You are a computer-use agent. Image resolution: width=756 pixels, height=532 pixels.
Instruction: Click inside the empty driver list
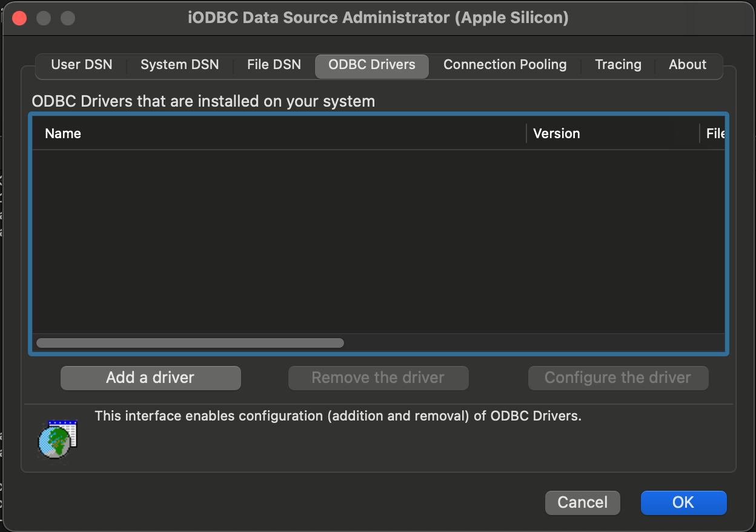click(376, 236)
